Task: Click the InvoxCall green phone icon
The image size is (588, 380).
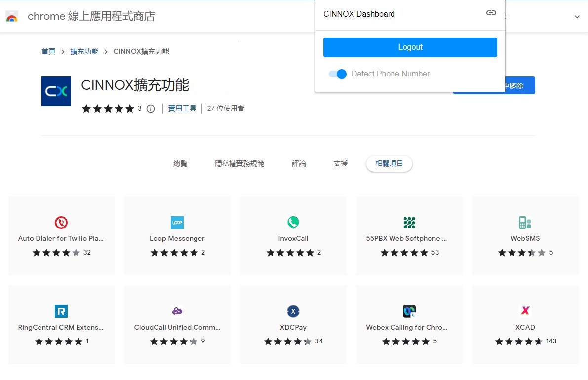Action: 293,222
